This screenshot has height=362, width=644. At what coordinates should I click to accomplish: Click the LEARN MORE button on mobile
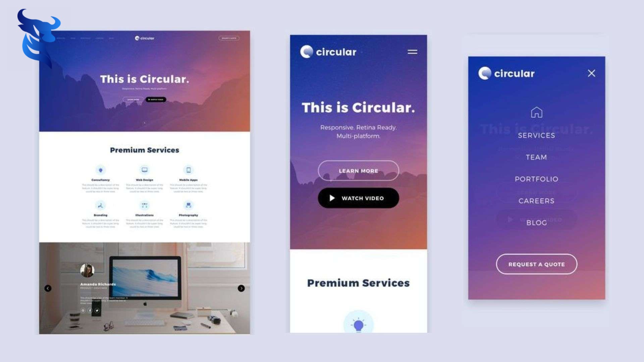pos(358,170)
